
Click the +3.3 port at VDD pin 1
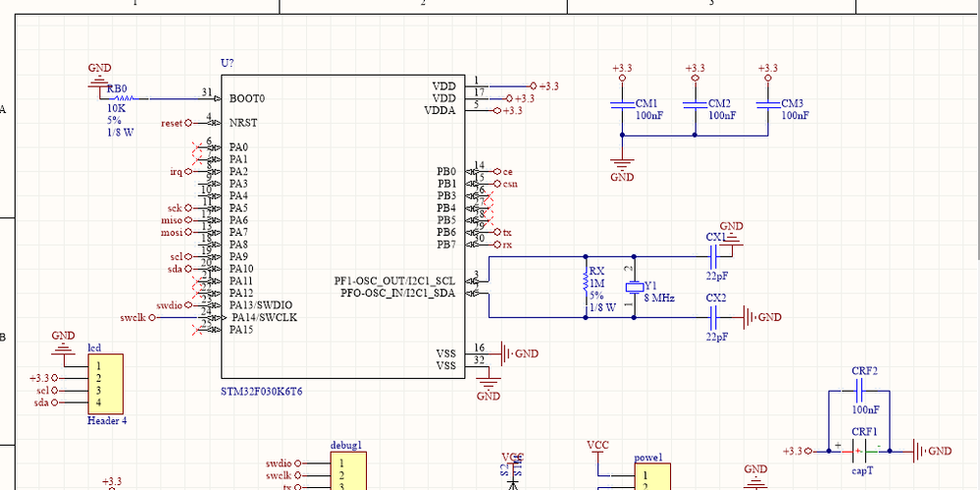[544, 85]
